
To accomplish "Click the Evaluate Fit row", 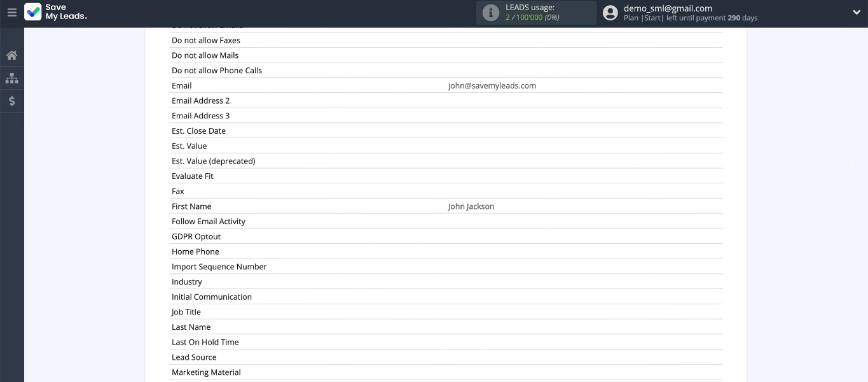I will pos(445,176).
